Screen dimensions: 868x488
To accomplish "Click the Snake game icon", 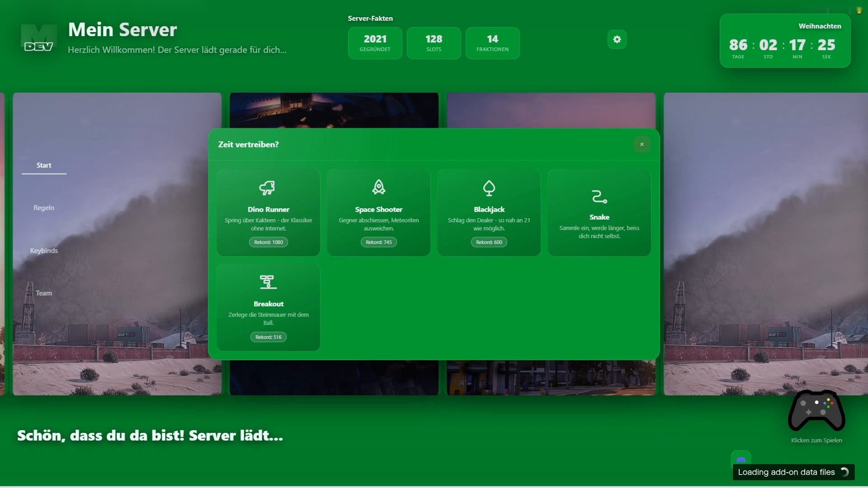I will click(599, 197).
